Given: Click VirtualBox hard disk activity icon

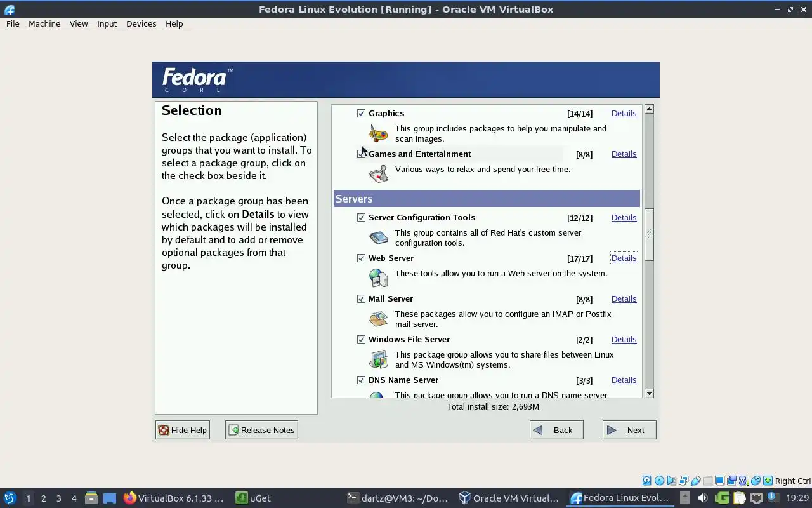Looking at the screenshot, I should pyautogui.click(x=647, y=481).
